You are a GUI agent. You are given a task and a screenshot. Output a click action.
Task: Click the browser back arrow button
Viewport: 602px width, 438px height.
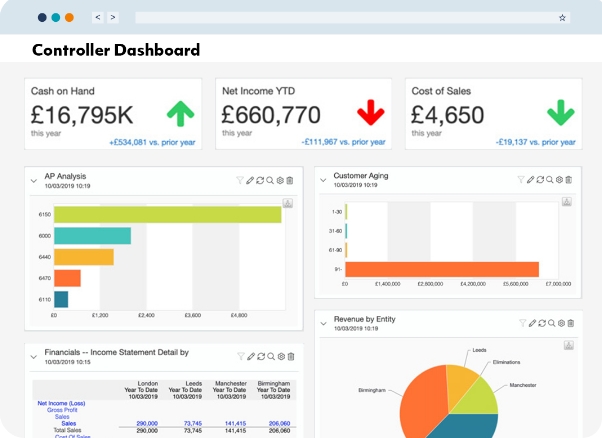97,18
